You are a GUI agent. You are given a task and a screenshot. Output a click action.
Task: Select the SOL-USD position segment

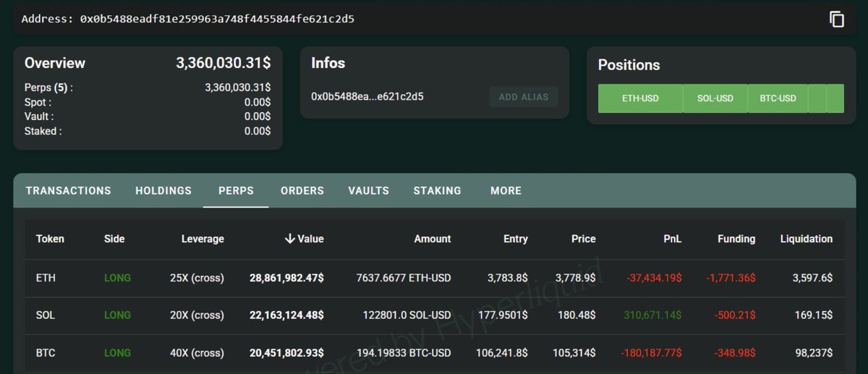(x=715, y=98)
